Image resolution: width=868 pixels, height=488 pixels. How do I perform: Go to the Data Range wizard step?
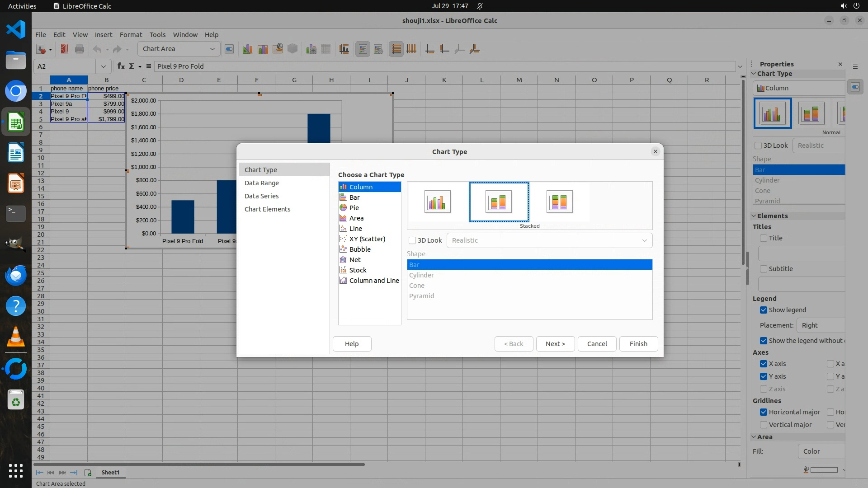(261, 183)
